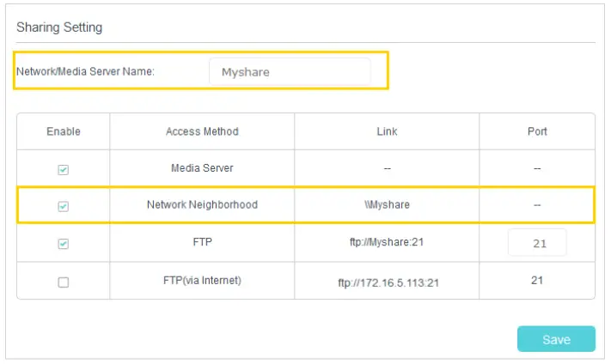Disable the Network Neighborhood checkbox
This screenshot has width=611, height=364.
click(64, 207)
